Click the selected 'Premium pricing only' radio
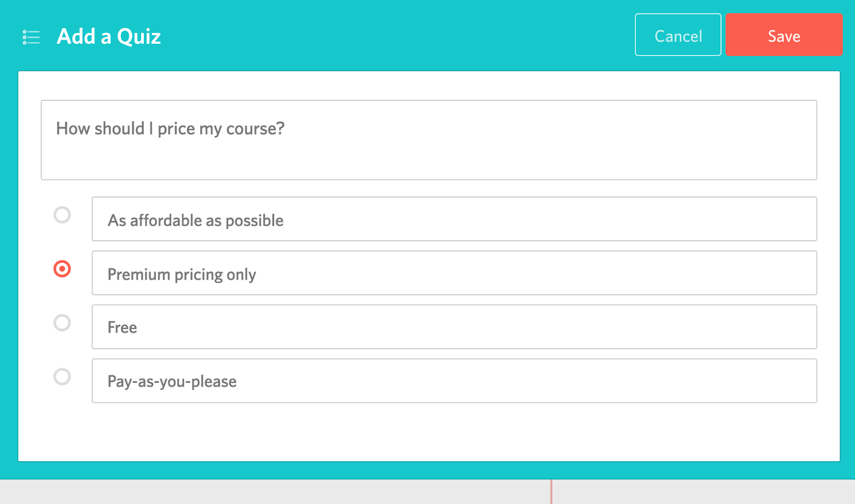The image size is (855, 504). click(x=62, y=269)
